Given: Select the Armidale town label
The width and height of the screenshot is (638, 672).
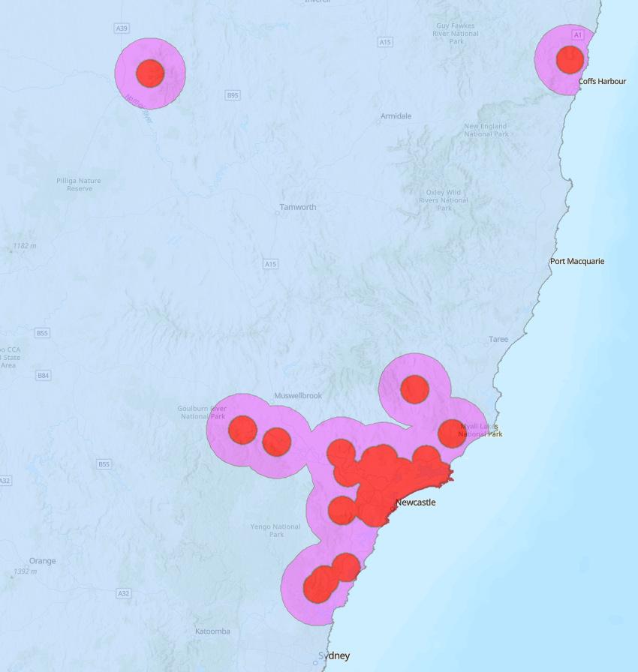Looking at the screenshot, I should pos(396,116).
